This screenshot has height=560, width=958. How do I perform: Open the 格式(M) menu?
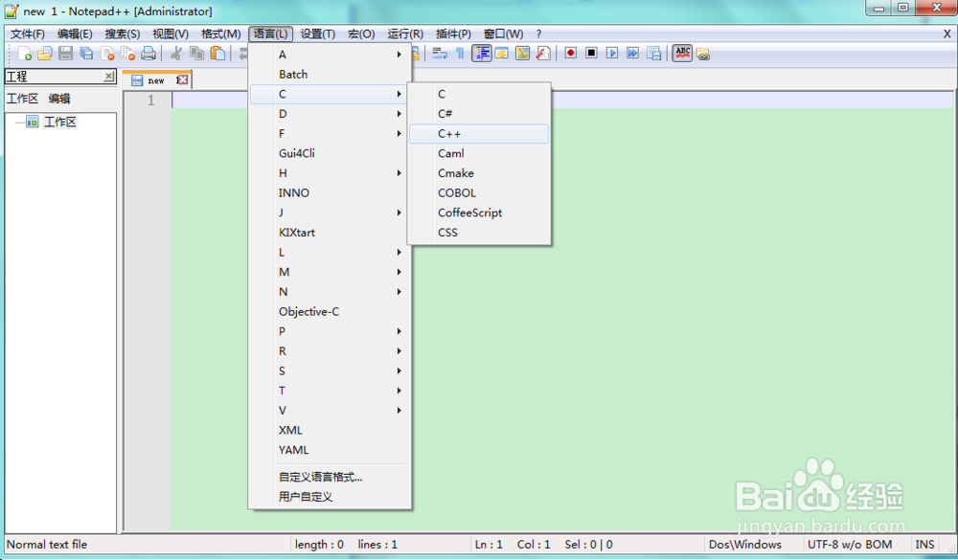click(220, 34)
